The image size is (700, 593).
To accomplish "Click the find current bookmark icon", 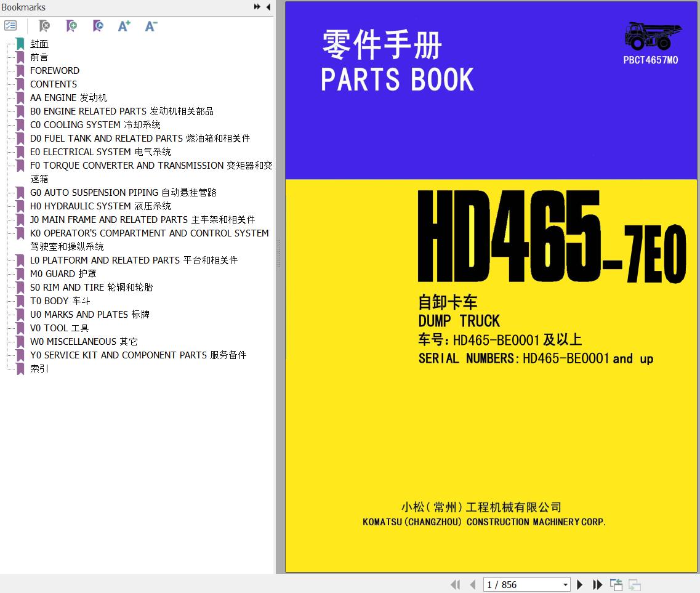I will click(98, 26).
